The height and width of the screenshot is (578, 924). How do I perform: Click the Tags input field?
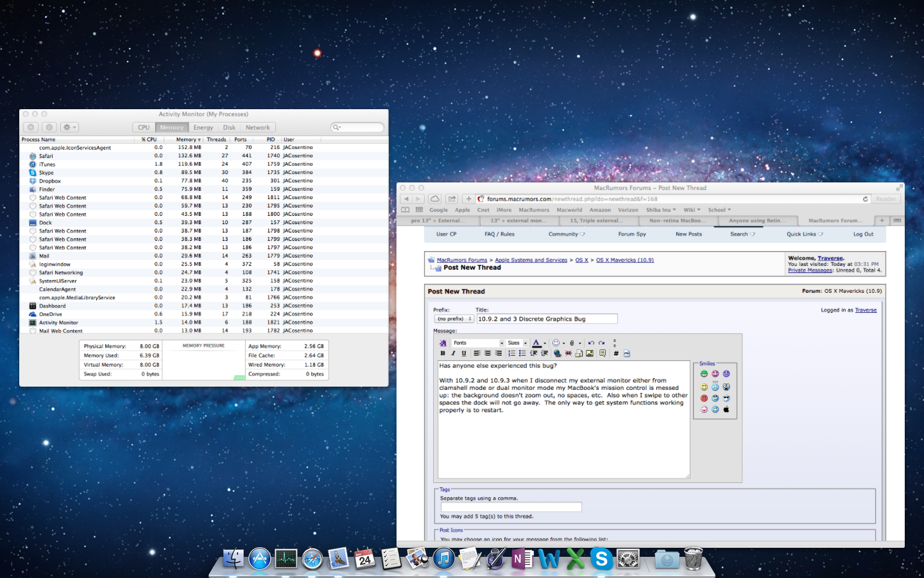click(x=511, y=507)
